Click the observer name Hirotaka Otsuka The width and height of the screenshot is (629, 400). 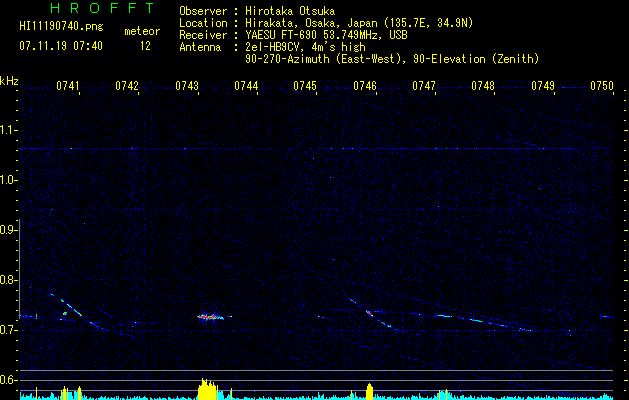290,11
